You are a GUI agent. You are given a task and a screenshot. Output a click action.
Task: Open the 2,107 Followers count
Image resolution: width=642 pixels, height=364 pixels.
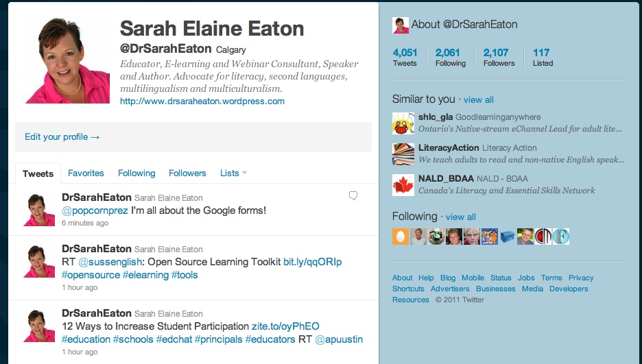click(x=498, y=57)
